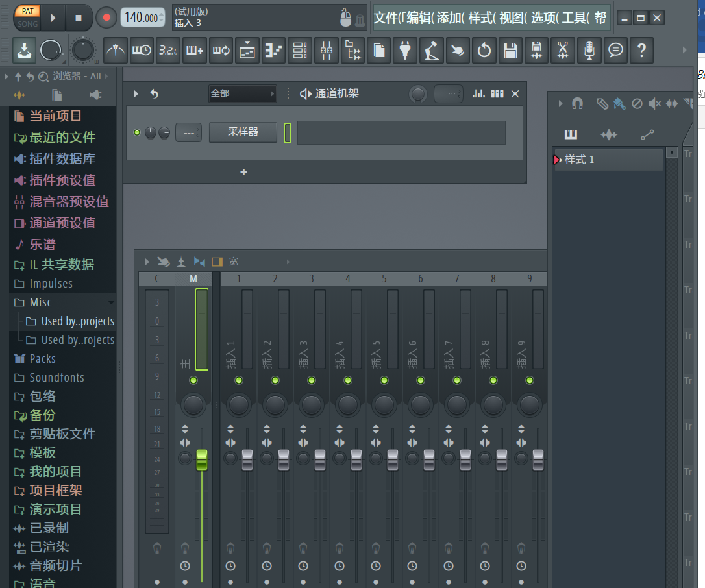Viewport: 705px width, 588px height.
Task: Click the undo history circular arrow icon
Action: point(484,50)
